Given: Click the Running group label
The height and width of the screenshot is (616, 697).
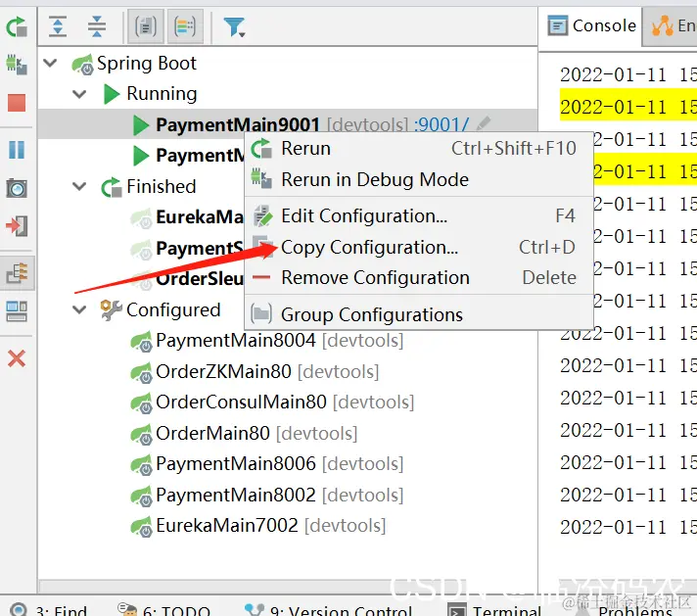Looking at the screenshot, I should pyautogui.click(x=162, y=94).
